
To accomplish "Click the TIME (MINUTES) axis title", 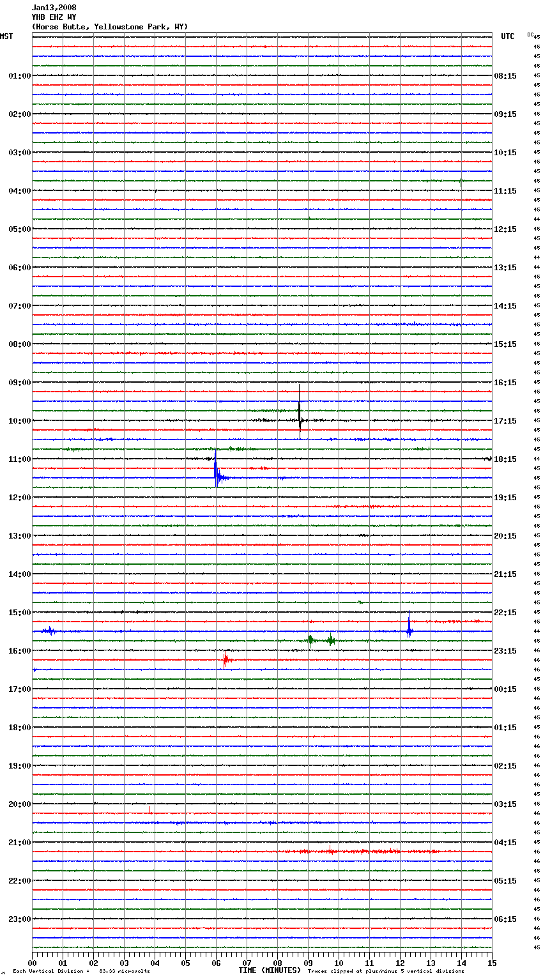I will [270, 970].
